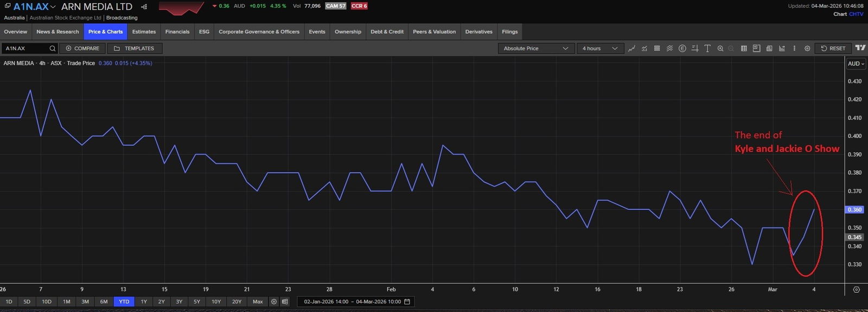Open the Ownership tab
This screenshot has height=312, width=868.
click(348, 31)
